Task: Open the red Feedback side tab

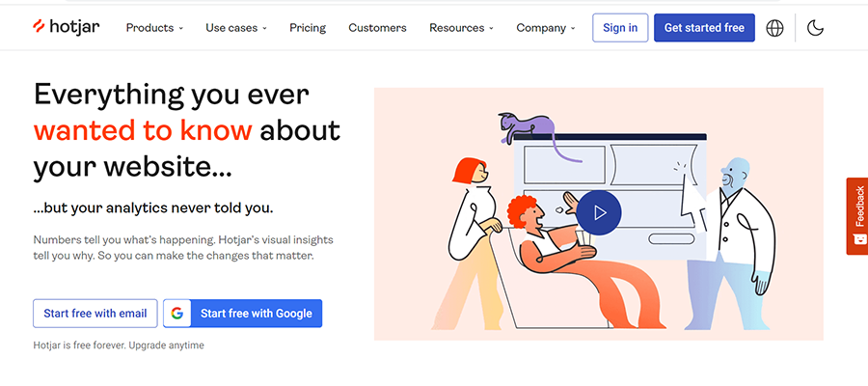Action: pyautogui.click(x=857, y=216)
